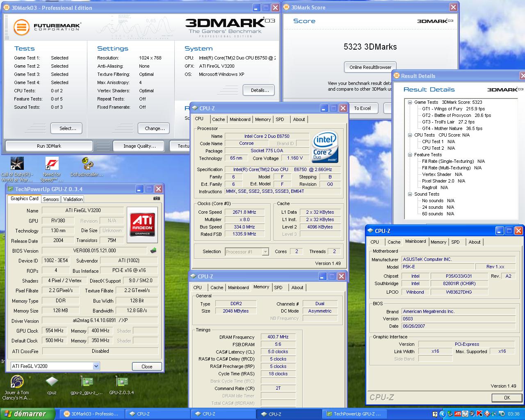Collapse the Game Tests tree node

pos(410,102)
